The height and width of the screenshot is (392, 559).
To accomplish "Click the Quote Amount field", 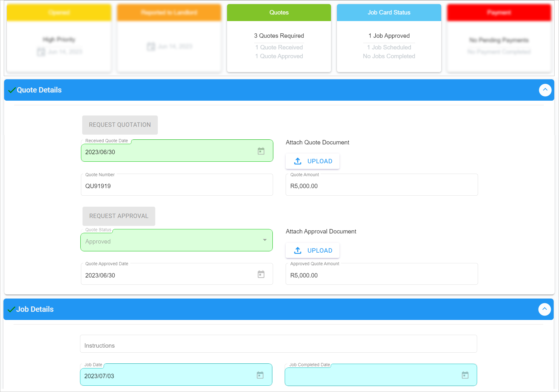I will [x=382, y=185].
